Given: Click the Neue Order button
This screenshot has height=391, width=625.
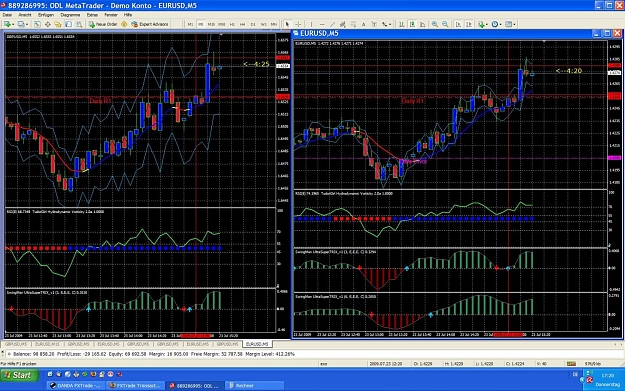Looking at the screenshot, I should click(103, 24).
